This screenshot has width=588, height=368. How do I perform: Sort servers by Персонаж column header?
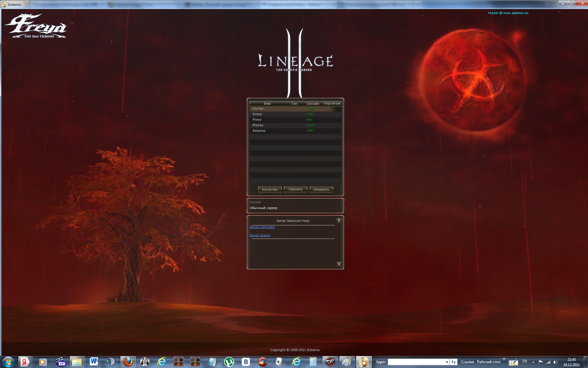pos(332,104)
